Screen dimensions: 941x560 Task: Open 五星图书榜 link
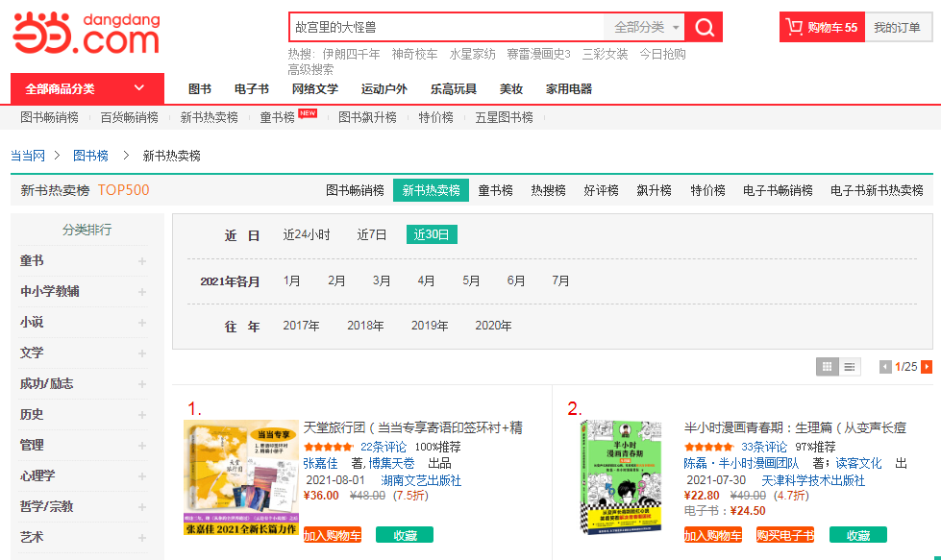click(504, 117)
